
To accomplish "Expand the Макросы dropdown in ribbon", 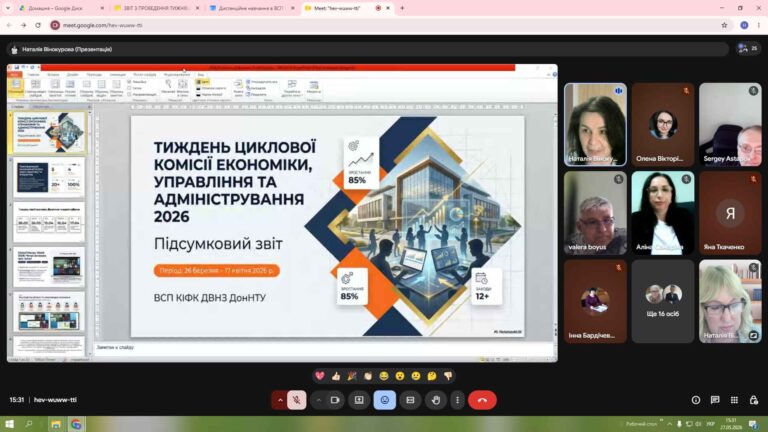I will point(313,88).
